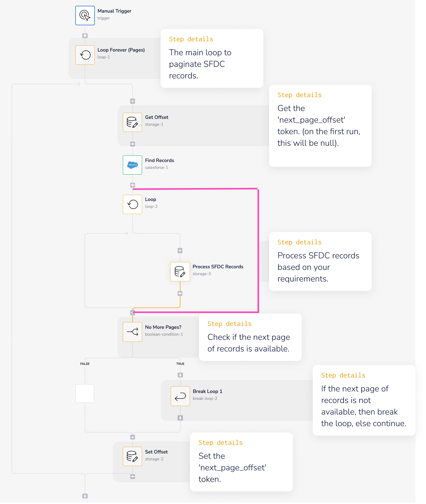Viewport: 426px width, 504px height.
Task: Click the Get Offset storage icon
Action: (132, 122)
